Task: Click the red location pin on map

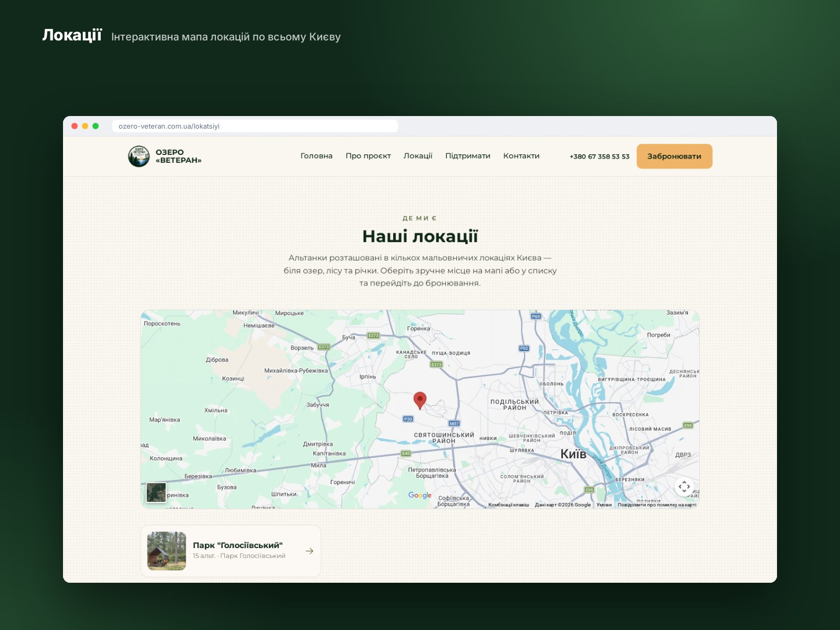Action: coord(420,401)
